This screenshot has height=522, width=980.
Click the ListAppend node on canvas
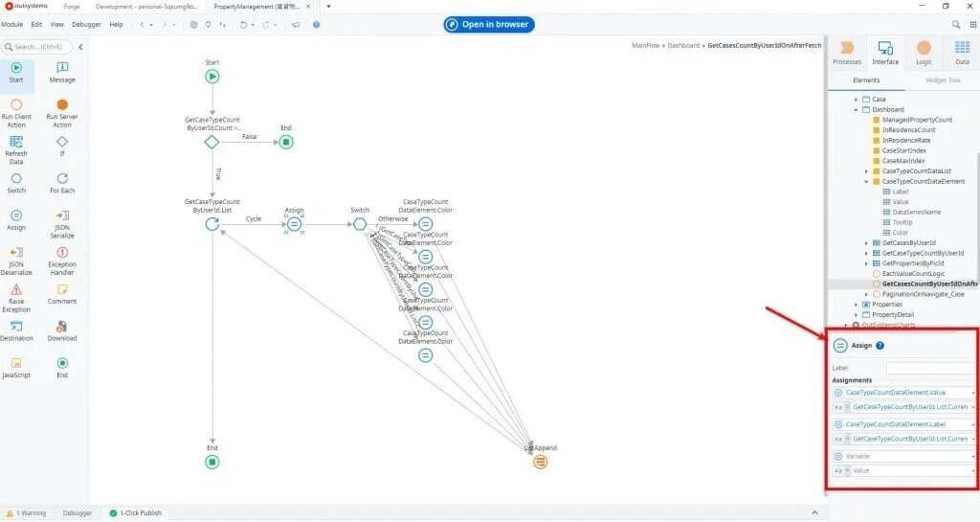coord(540,462)
